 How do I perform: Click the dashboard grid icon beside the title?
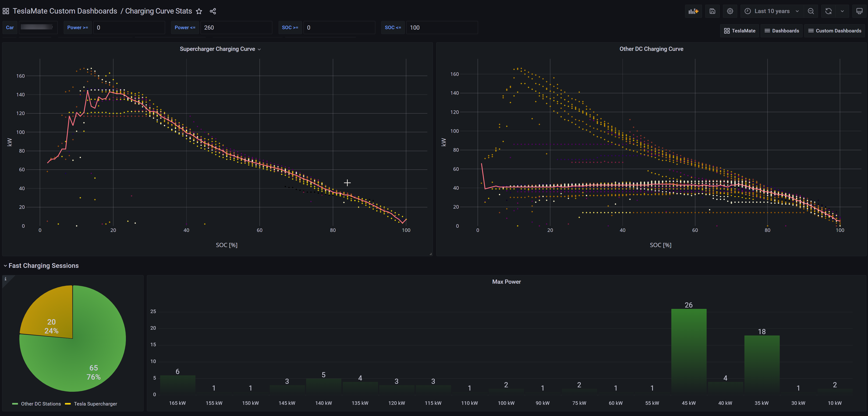(6, 11)
